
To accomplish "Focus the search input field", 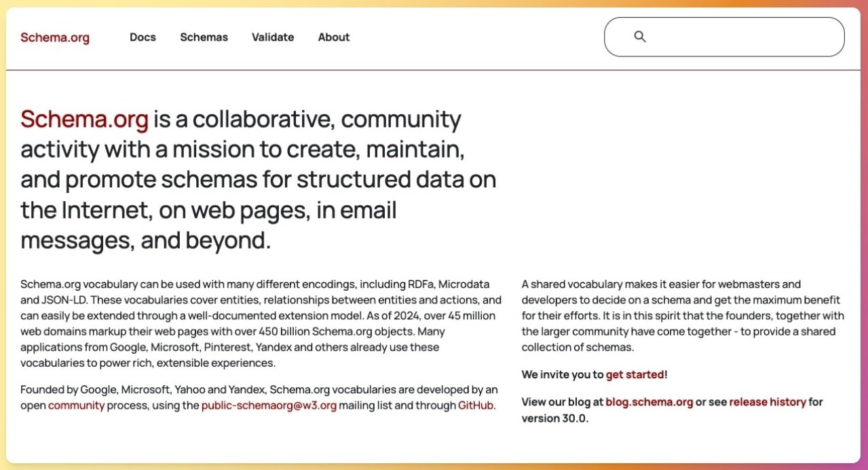I will click(724, 37).
